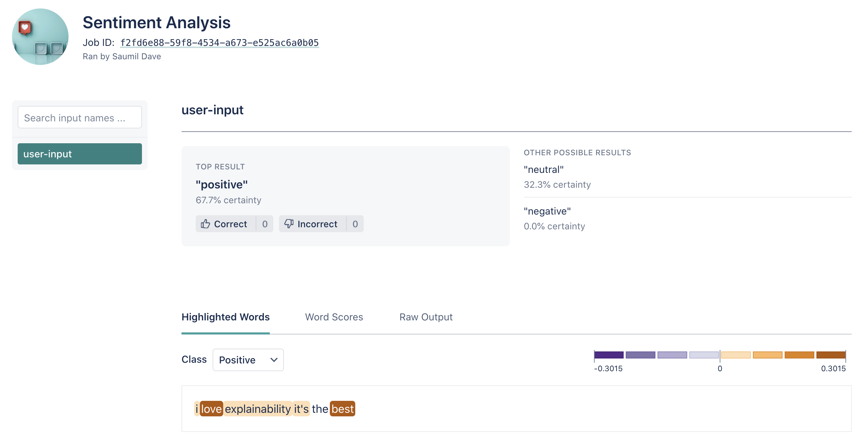Click the thumbs-up icon on Correct
Screen dimensions: 868x446
[205, 224]
